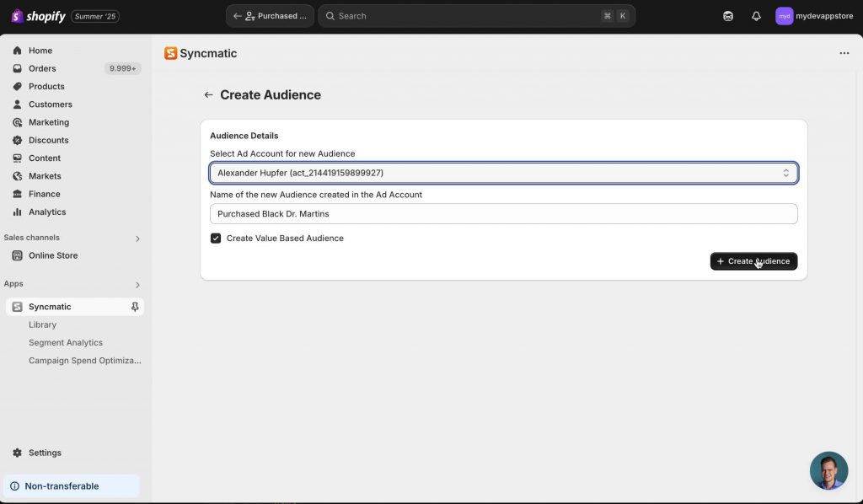The width and height of the screenshot is (863, 504).
Task: Click the Syncmatic logo in page header
Action: point(170,53)
